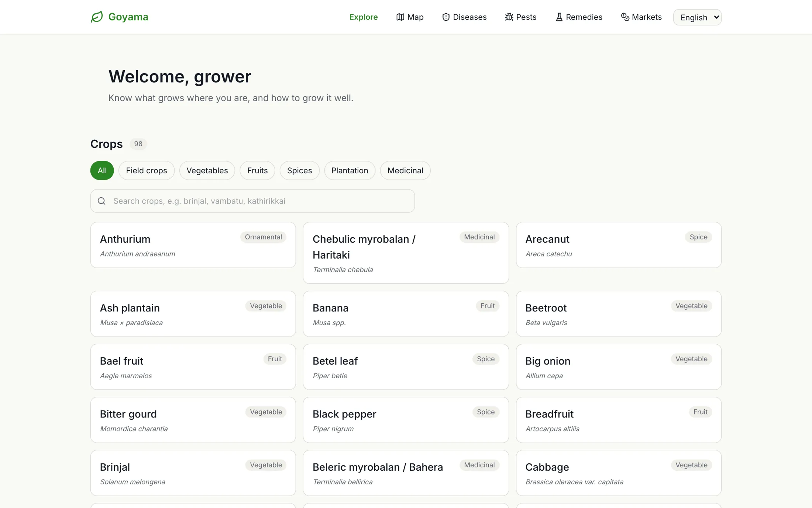Click the Pests bug icon
The image size is (812, 508).
pos(509,17)
